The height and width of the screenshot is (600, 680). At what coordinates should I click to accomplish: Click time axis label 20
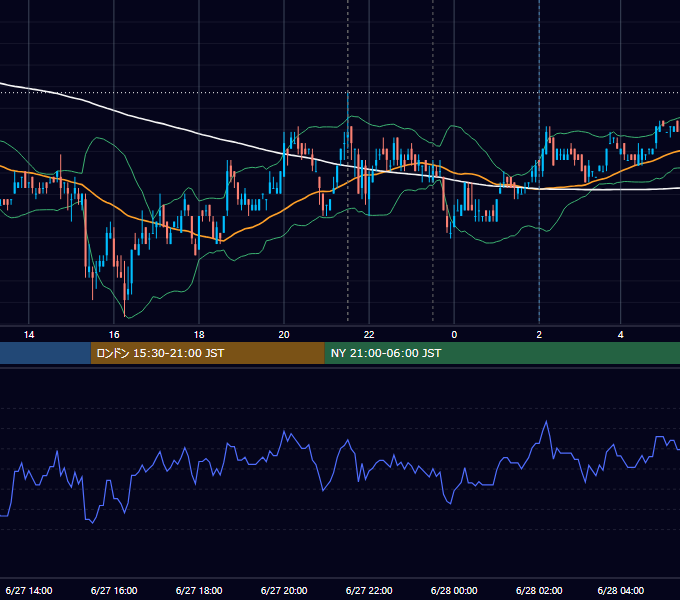(x=284, y=335)
